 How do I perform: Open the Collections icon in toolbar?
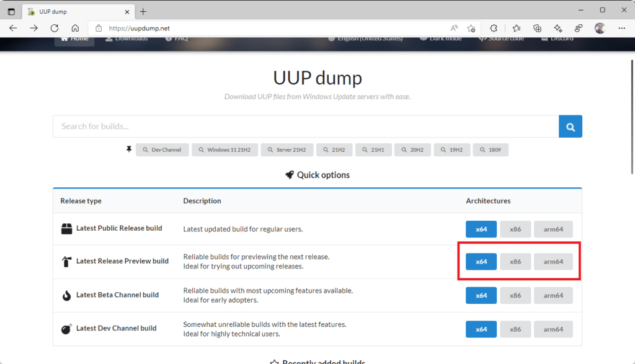(537, 28)
